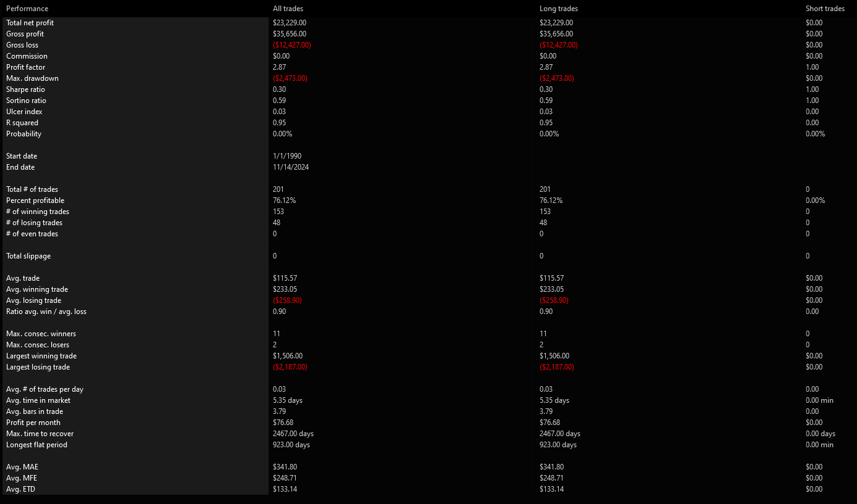Click 48 in the All trades column
Image resolution: width=857 pixels, height=504 pixels.
(x=277, y=223)
